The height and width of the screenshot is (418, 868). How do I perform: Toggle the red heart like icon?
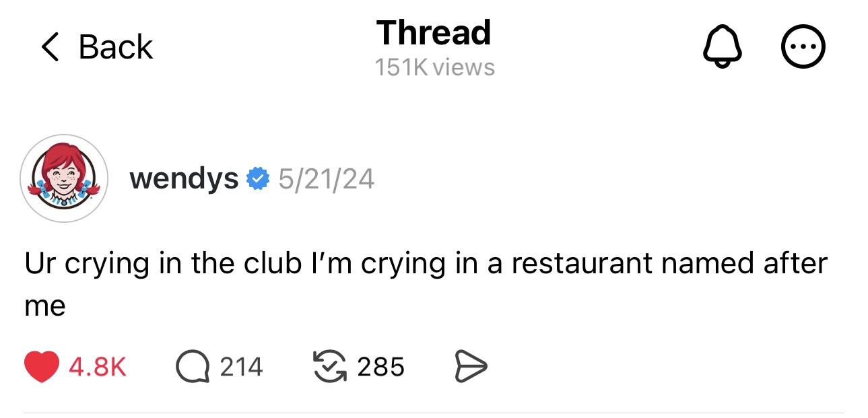click(41, 367)
